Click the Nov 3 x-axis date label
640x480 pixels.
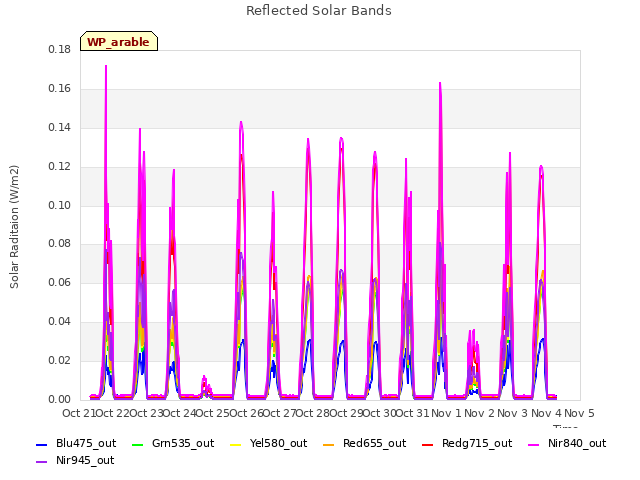513,413
